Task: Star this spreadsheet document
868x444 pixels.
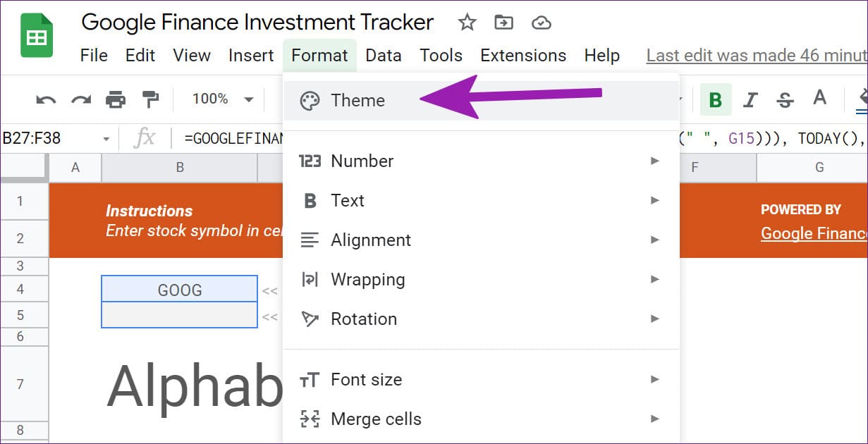Action: tap(467, 23)
